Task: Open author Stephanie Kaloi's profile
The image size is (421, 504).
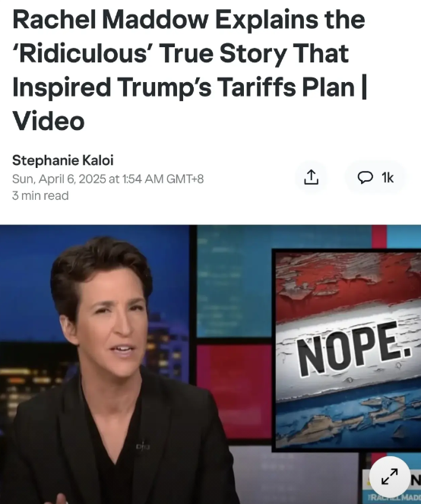Action: point(62,160)
